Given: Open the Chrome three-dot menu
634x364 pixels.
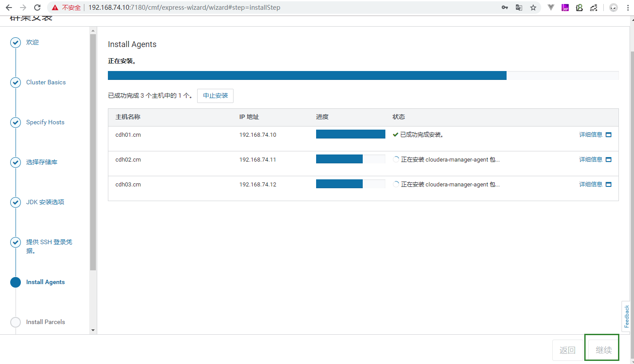Looking at the screenshot, I should click(x=628, y=8).
